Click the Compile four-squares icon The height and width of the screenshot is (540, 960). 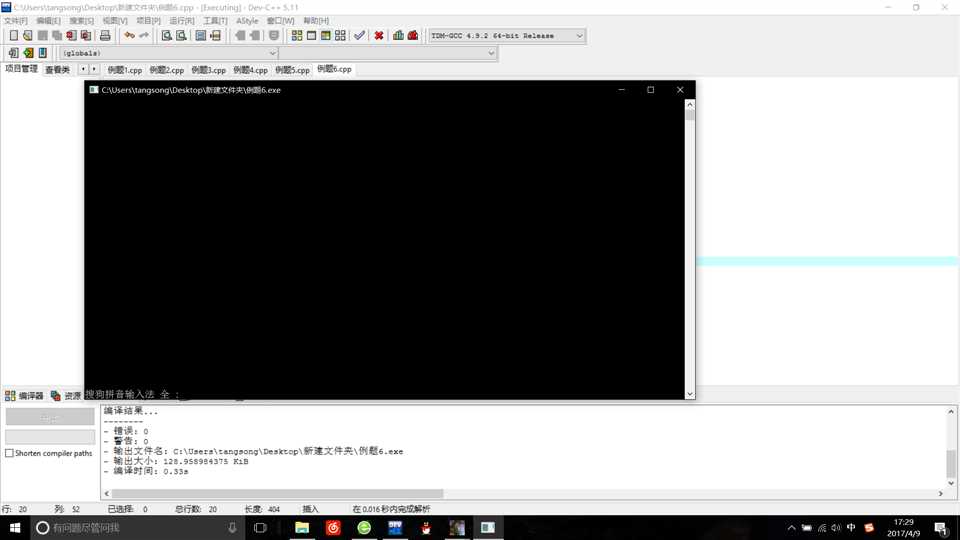click(297, 36)
